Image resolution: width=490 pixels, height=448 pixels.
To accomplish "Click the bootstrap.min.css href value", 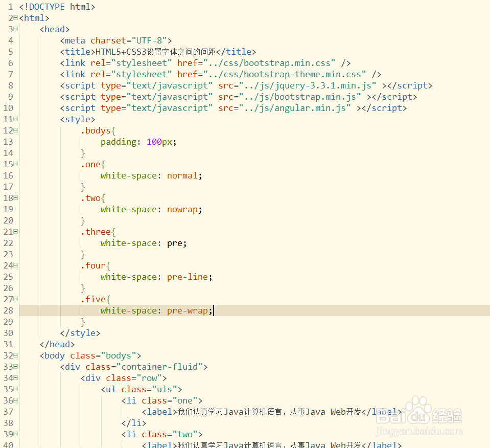I will coord(269,63).
